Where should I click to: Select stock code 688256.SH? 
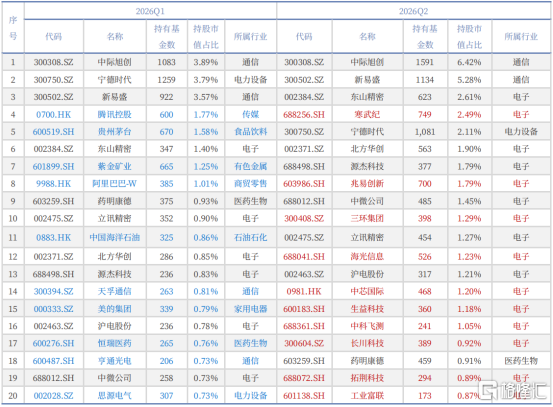click(x=304, y=115)
